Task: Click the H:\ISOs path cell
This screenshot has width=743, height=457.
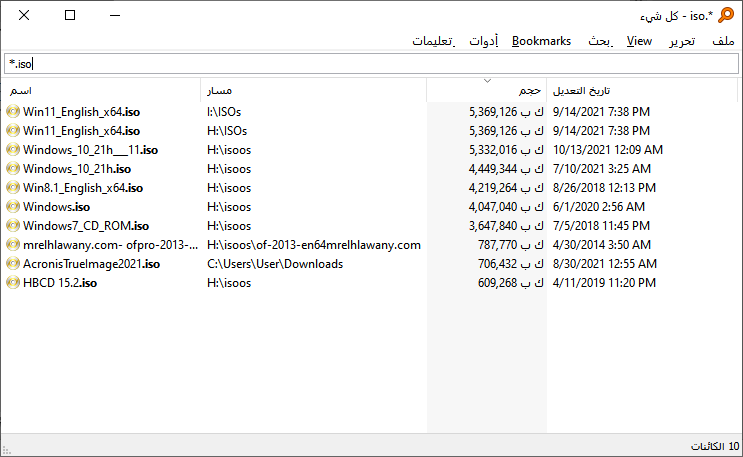Action: (227, 131)
